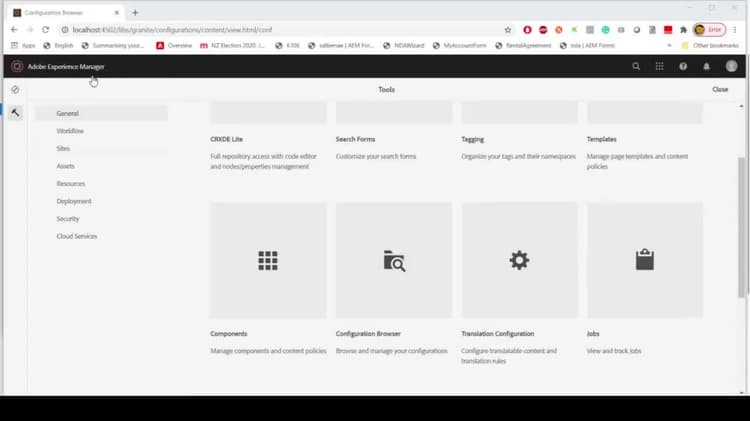Screen dimensions: 750x421
Task: Click the AEM search icon
Action: tap(636, 66)
